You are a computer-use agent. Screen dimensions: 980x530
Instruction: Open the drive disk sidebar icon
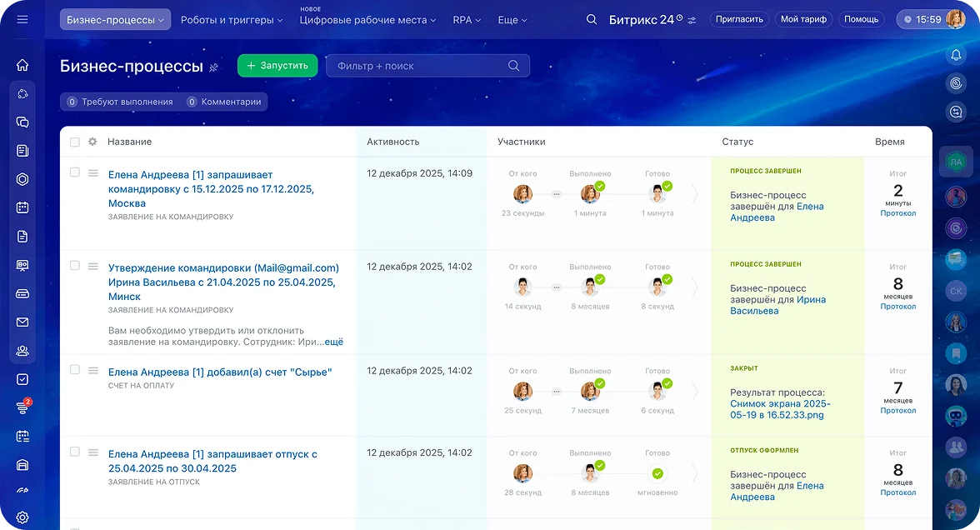22,293
